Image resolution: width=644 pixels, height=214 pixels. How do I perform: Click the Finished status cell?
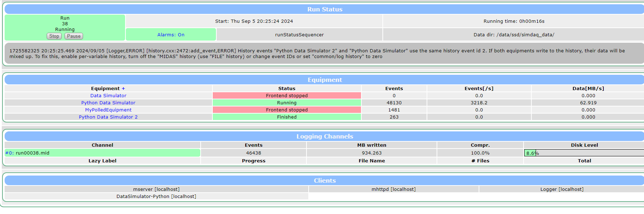(x=287, y=117)
